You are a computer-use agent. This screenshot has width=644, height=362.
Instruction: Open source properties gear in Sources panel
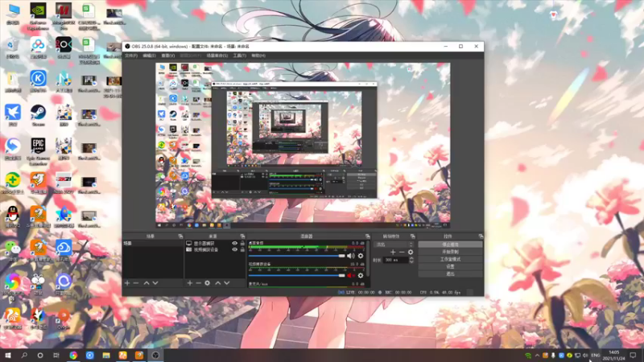pos(208,283)
